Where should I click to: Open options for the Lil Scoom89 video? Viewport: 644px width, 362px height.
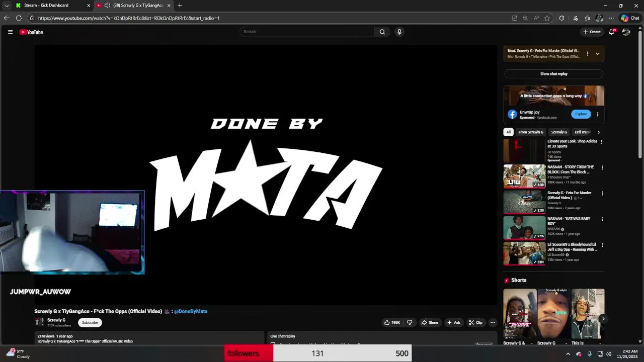[x=602, y=245]
